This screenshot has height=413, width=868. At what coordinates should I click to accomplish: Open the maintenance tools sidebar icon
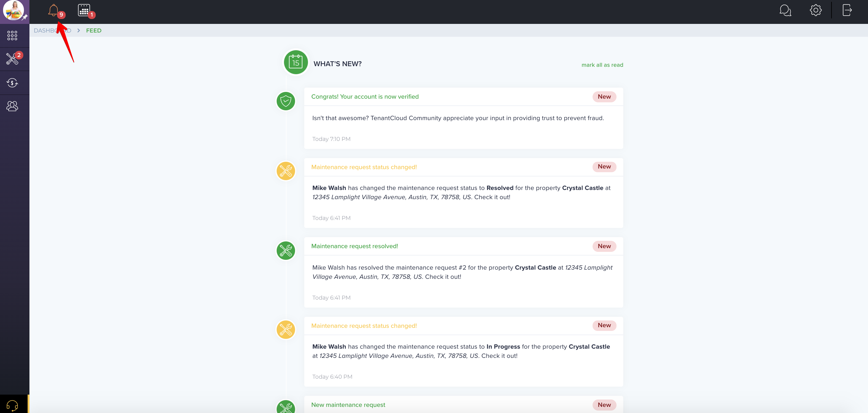(x=12, y=59)
